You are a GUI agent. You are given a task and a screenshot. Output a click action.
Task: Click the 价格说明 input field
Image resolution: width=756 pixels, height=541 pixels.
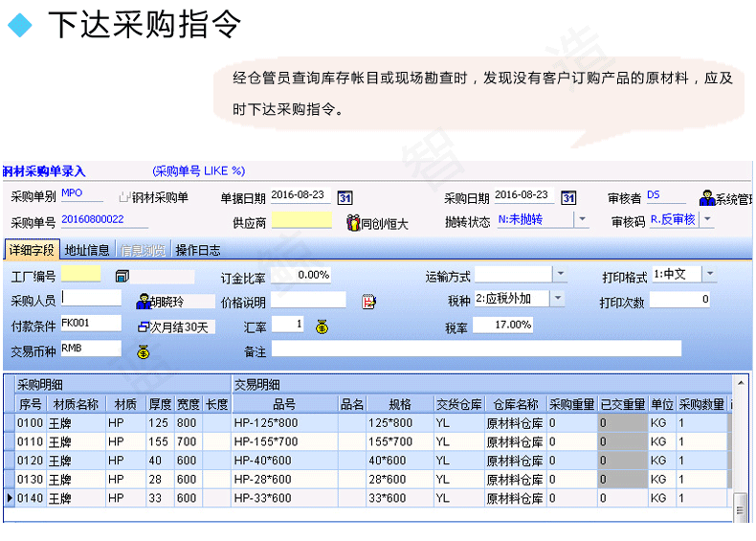308,300
